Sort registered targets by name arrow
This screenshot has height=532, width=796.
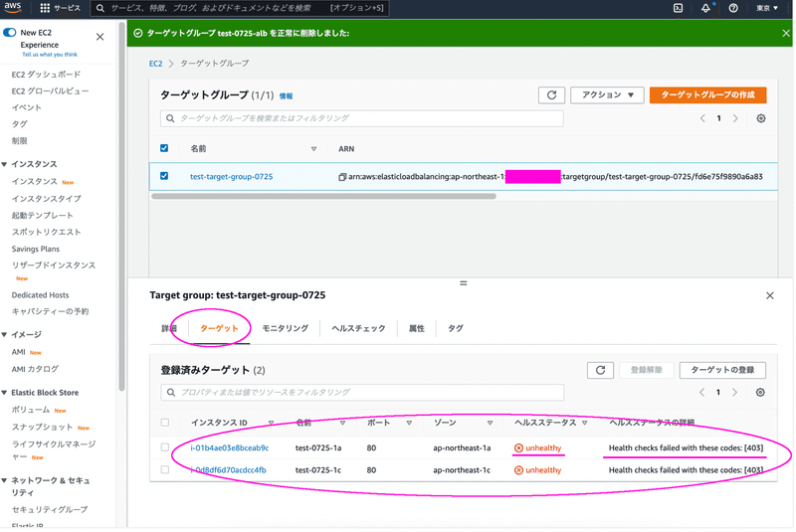click(x=342, y=423)
